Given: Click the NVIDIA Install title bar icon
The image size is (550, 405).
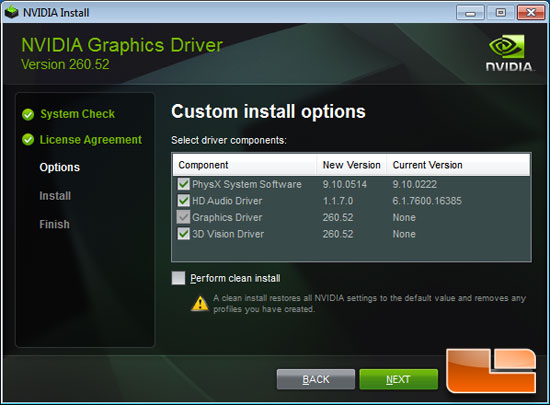Looking at the screenshot, I should [x=12, y=12].
